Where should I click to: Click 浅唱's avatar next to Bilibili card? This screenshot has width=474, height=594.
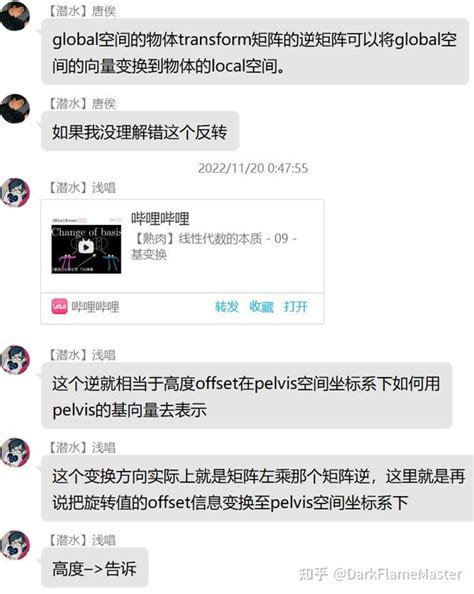coord(14,192)
